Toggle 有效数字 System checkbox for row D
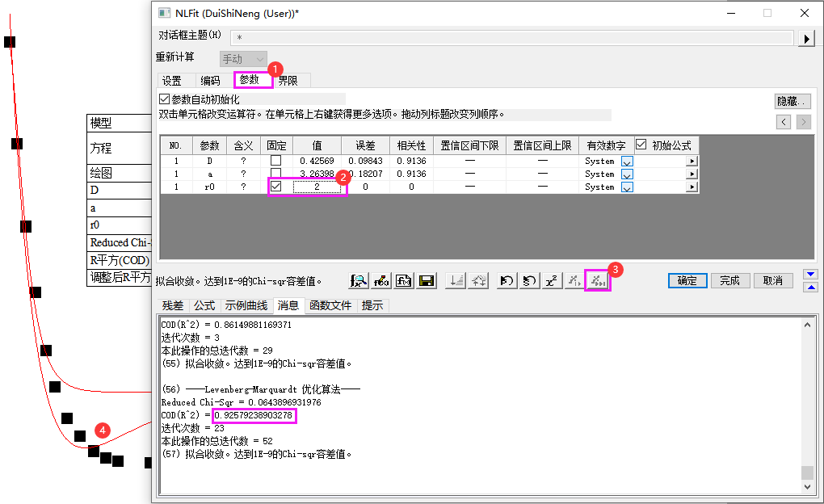 click(627, 162)
